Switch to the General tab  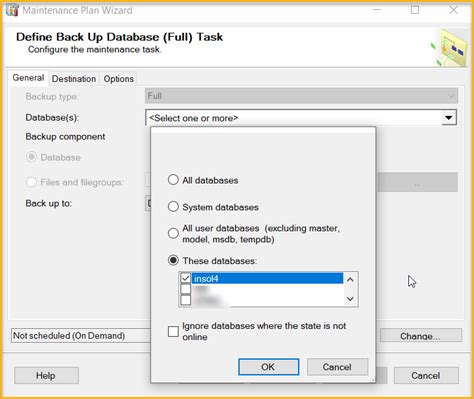coord(28,78)
